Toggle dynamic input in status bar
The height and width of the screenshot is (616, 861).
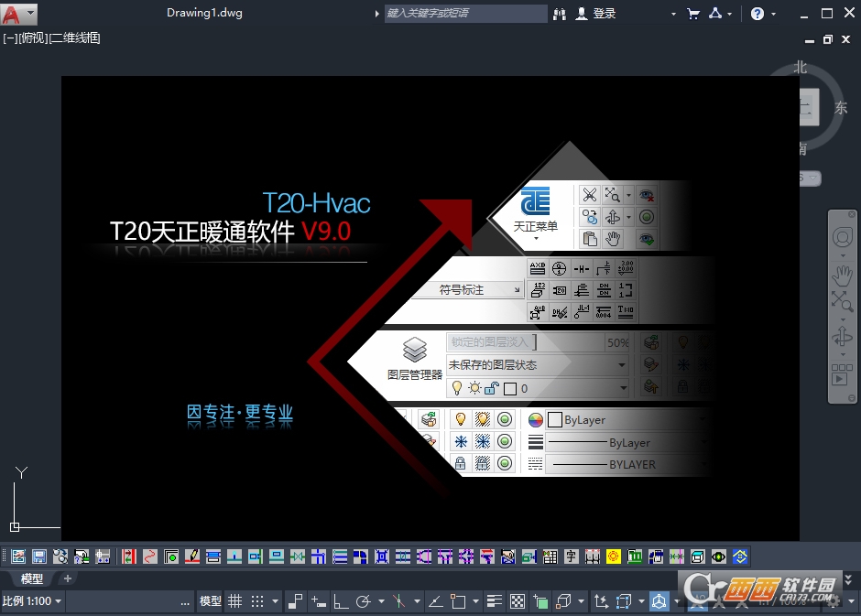pos(319,601)
